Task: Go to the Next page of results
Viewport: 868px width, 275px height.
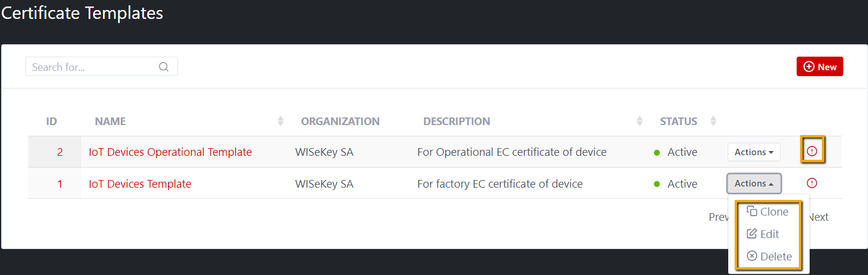Action: (818, 217)
